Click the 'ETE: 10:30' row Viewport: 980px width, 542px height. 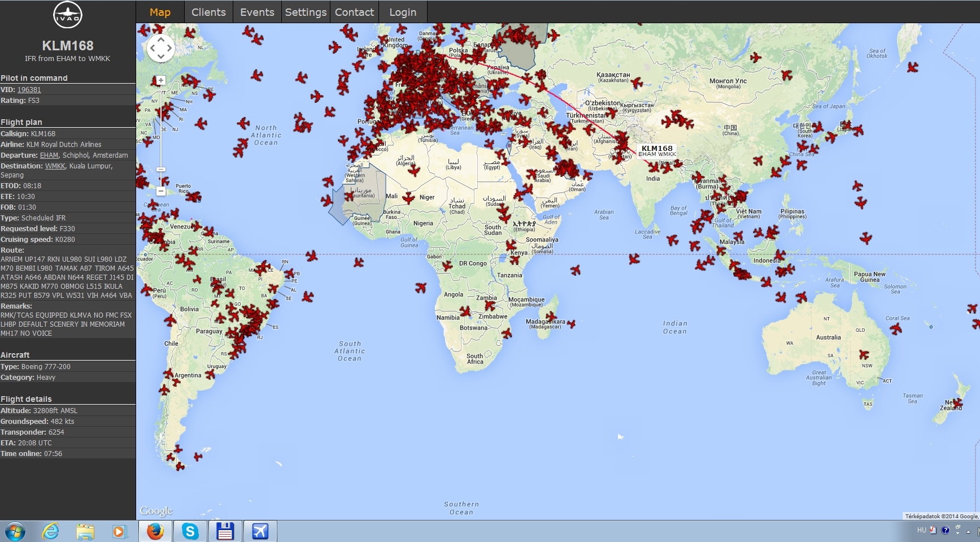click(68, 196)
